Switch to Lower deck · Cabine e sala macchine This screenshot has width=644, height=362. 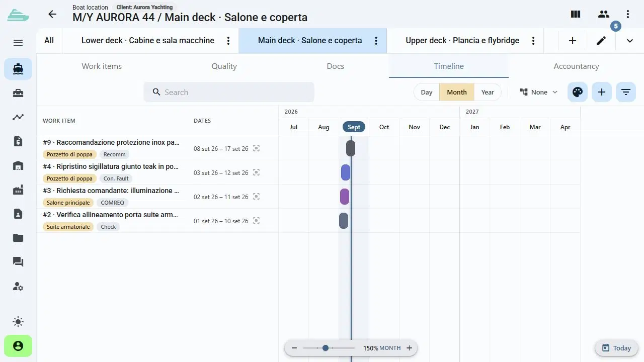[x=148, y=41]
